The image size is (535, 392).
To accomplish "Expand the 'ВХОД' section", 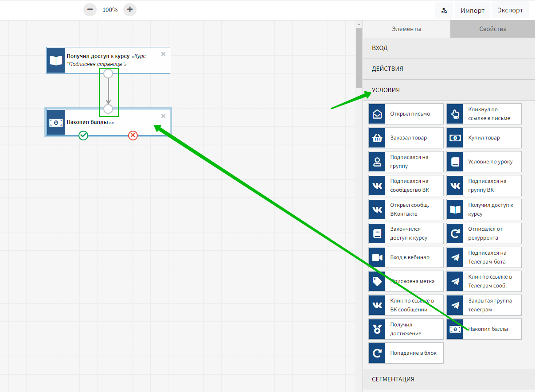I will pyautogui.click(x=449, y=48).
